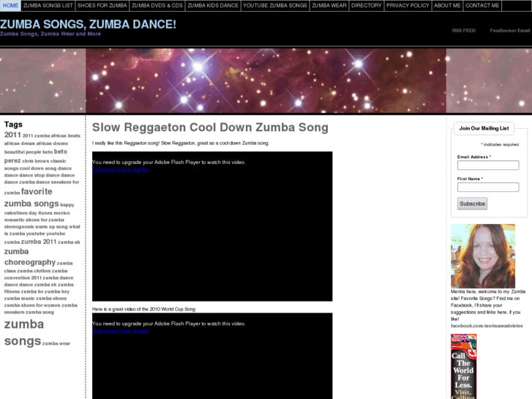This screenshot has width=532, height=399.
Task: Open the warm up song tag
Action: 51,227
